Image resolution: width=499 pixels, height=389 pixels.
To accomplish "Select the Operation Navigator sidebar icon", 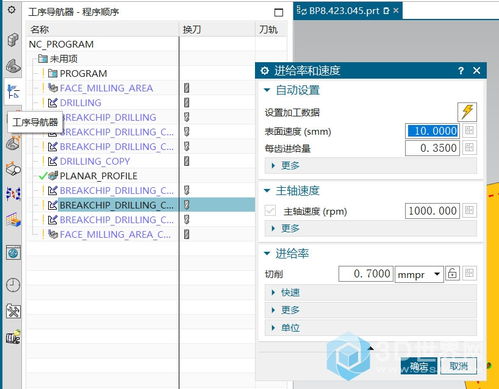I will pos(13,92).
